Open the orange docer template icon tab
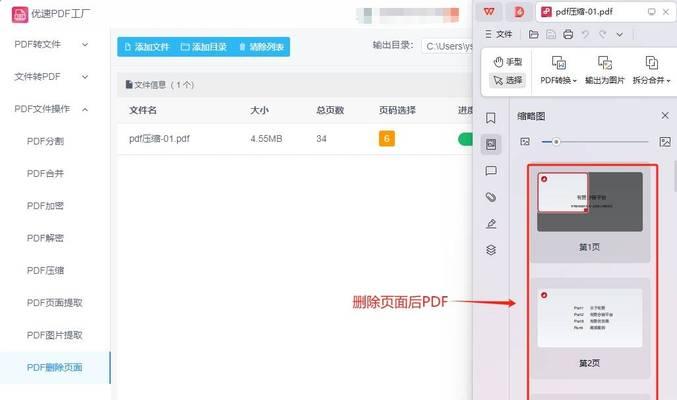Screen dimensions: 677x400 pyautogui.click(x=519, y=12)
